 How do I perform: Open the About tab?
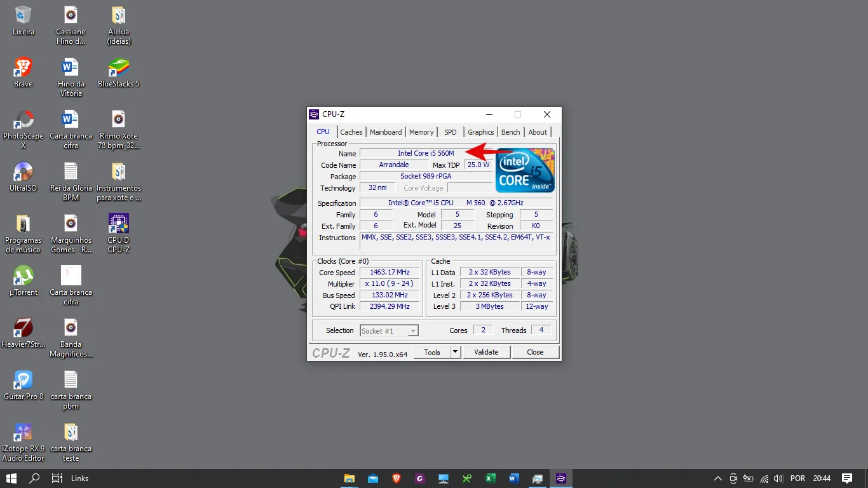click(x=538, y=132)
